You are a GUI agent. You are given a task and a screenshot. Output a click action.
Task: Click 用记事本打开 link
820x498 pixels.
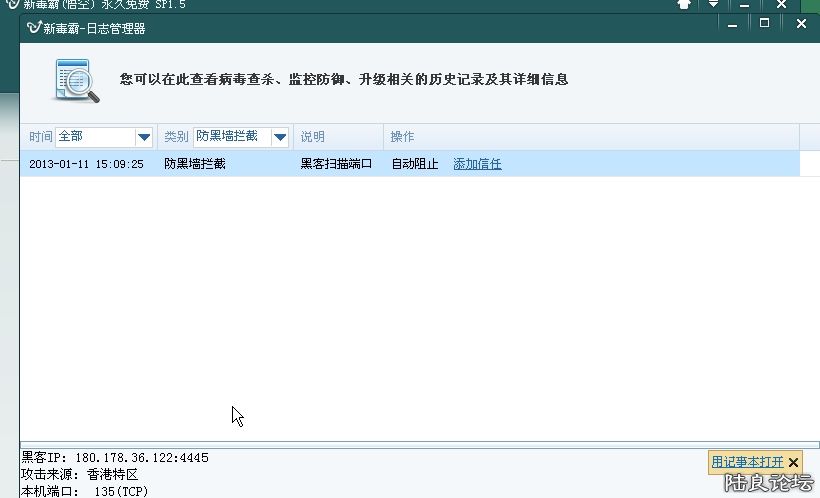click(747, 462)
